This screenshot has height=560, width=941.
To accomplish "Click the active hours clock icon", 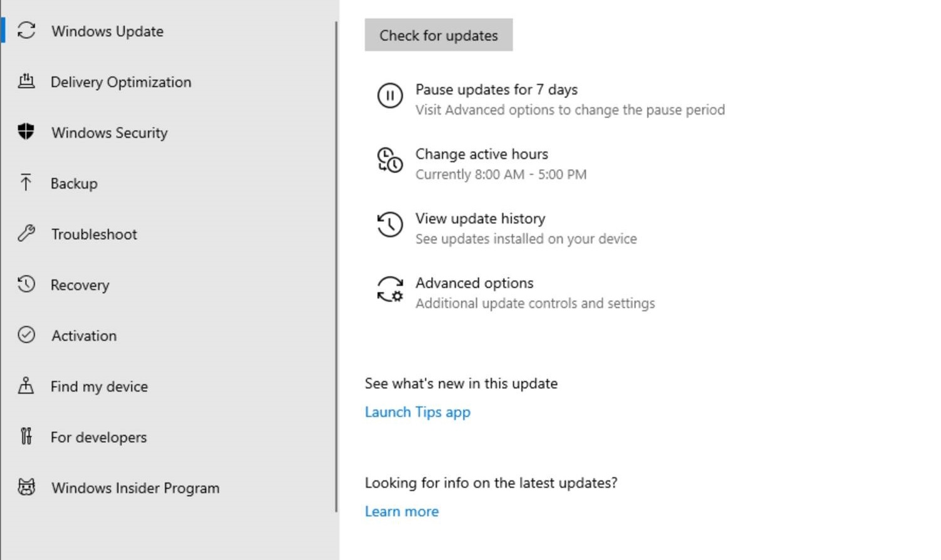I will click(390, 160).
